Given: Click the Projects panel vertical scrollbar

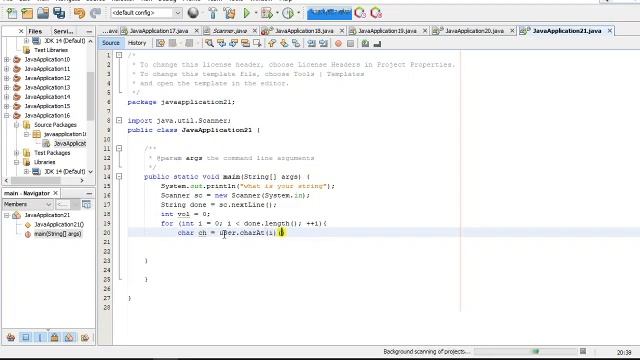Looking at the screenshot, I should 90,96.
